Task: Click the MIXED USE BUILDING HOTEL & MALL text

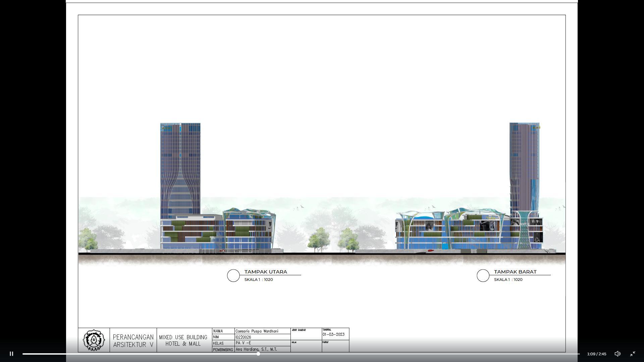Action: tap(183, 340)
